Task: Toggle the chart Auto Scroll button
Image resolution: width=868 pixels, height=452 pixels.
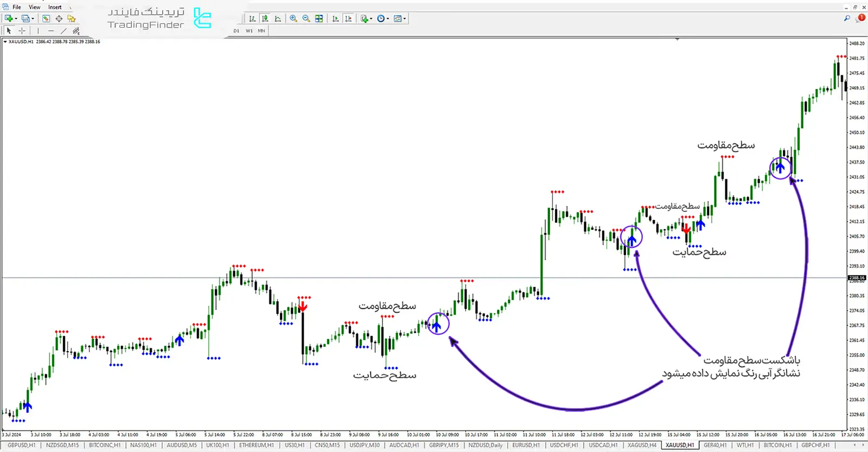Action: [335, 18]
